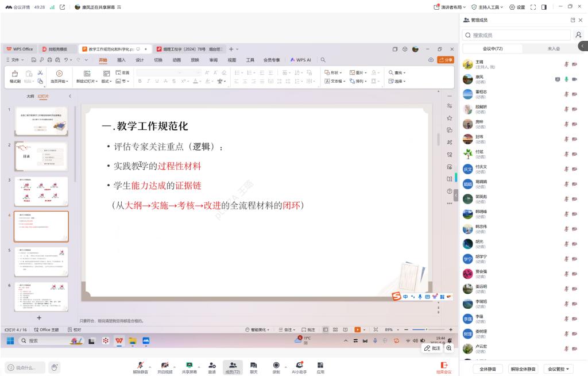Expand the meeting control dropdown at bottom right
This screenshot has width=588, height=376.
coord(559,369)
